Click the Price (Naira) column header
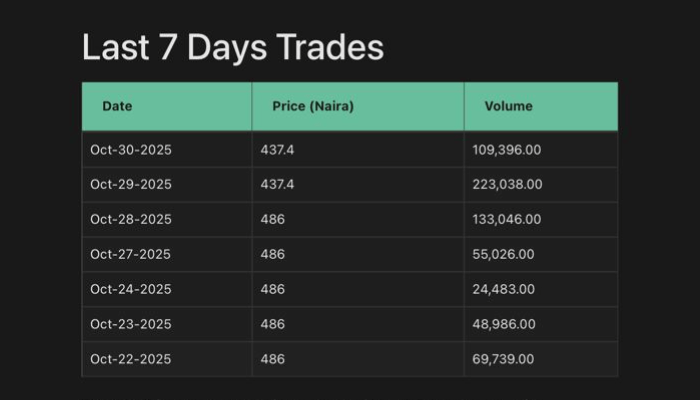Viewport: 700px width, 400px height. pos(313,106)
